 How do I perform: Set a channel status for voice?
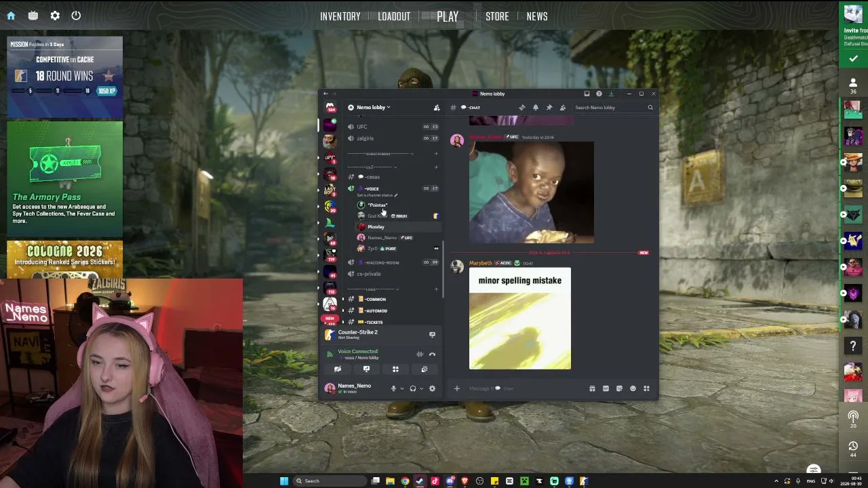[x=376, y=195]
